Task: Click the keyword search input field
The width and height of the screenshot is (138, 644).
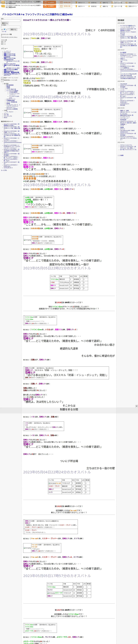Action: point(11,21)
